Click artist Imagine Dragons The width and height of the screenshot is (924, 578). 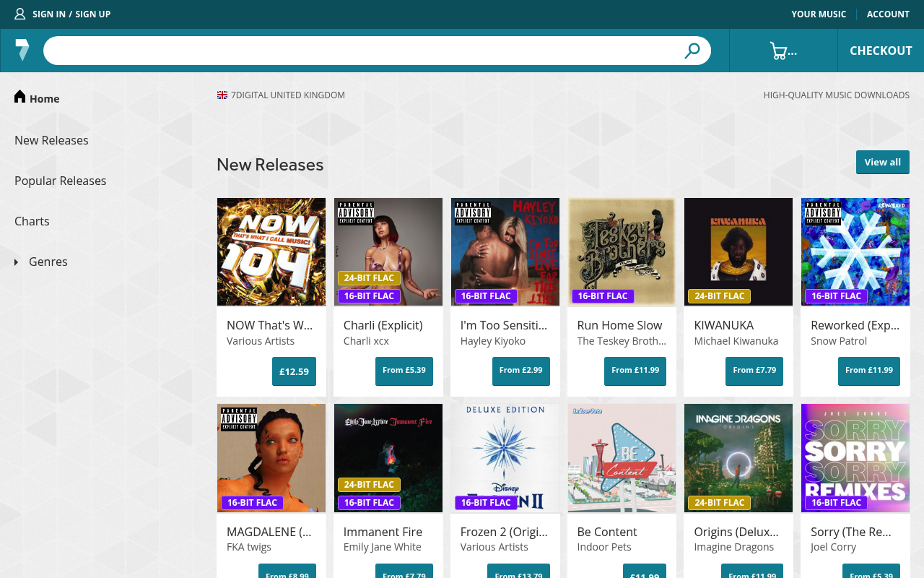(734, 547)
